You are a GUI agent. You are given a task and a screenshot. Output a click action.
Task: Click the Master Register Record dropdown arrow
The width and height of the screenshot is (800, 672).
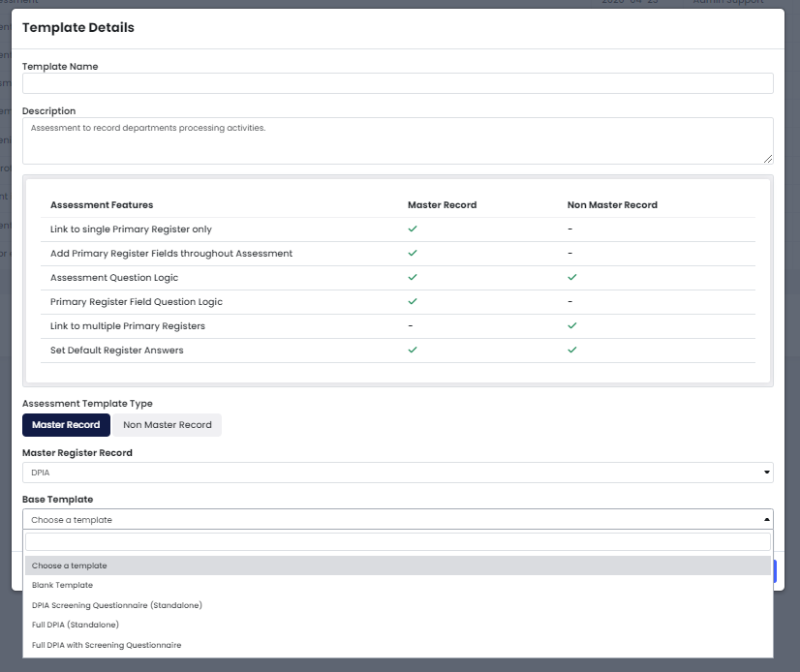(x=767, y=473)
